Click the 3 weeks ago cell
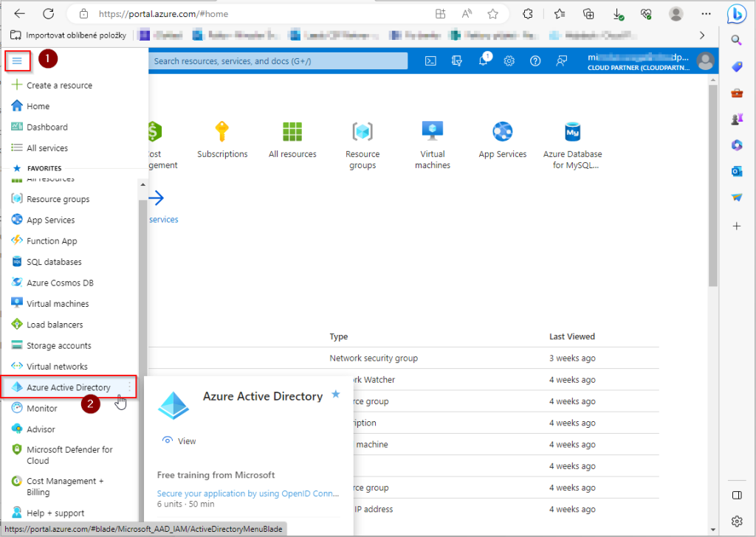The width and height of the screenshot is (756, 537). (572, 358)
